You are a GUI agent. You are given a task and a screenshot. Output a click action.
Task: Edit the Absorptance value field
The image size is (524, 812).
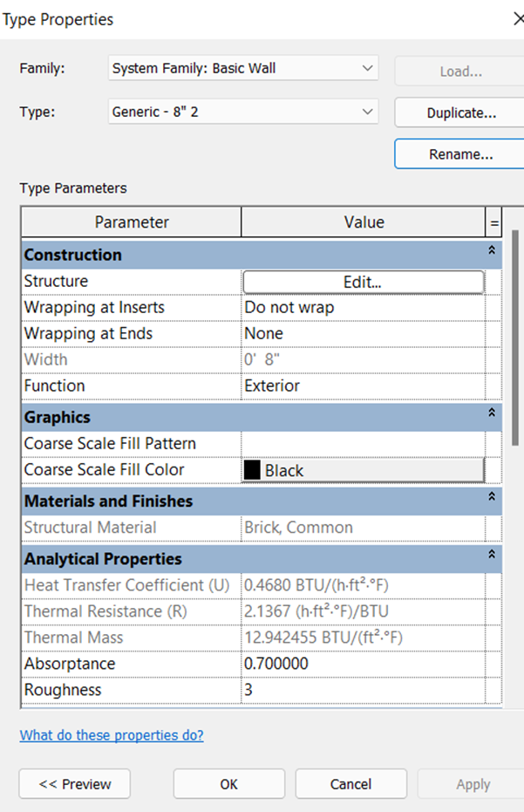coord(364,664)
